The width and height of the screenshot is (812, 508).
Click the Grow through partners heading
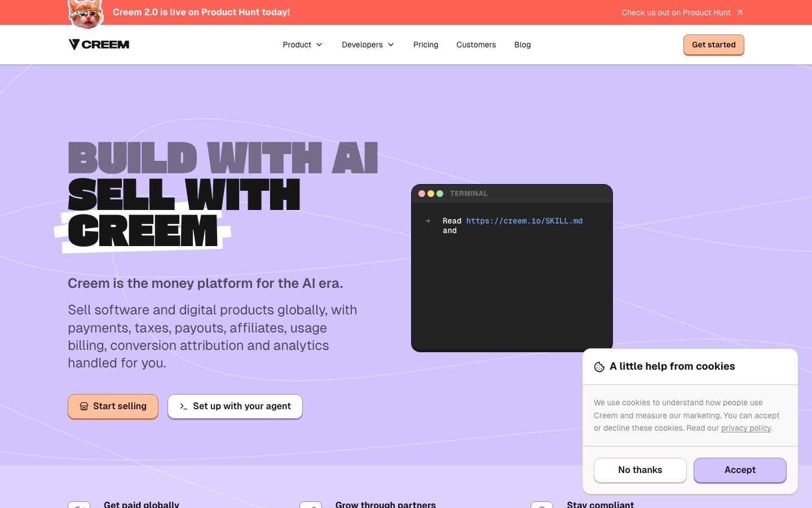click(386, 504)
